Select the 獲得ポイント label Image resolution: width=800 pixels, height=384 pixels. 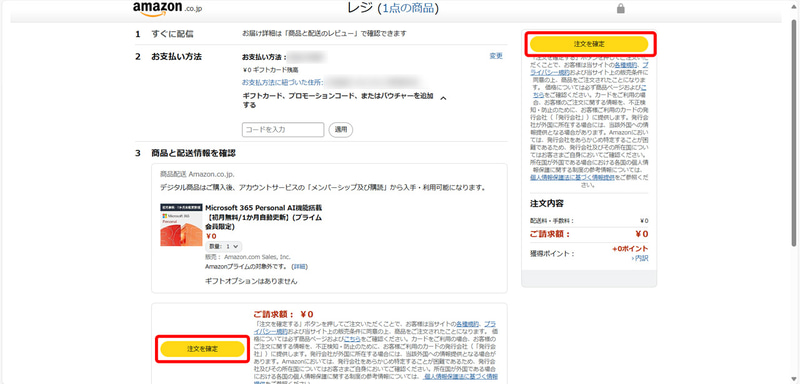[x=552, y=253]
